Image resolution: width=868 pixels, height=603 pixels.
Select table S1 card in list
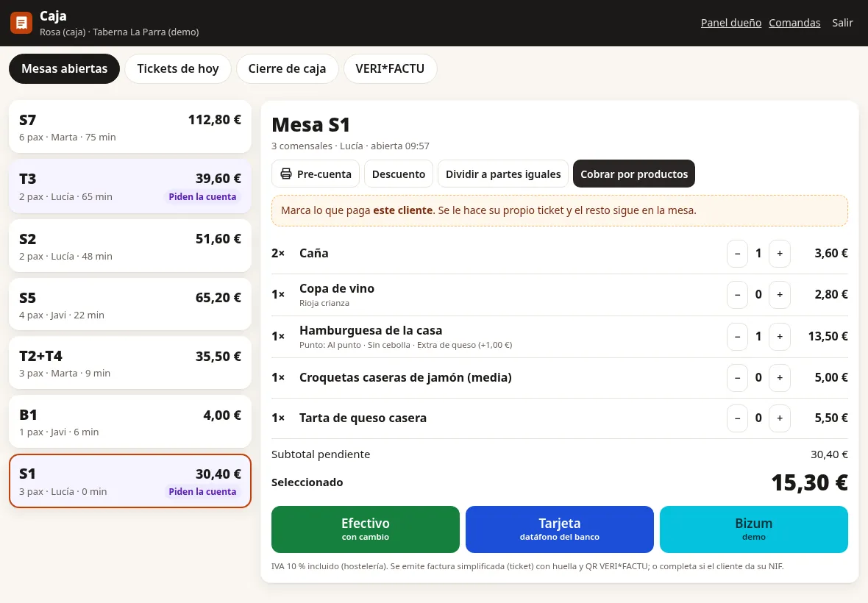point(130,481)
